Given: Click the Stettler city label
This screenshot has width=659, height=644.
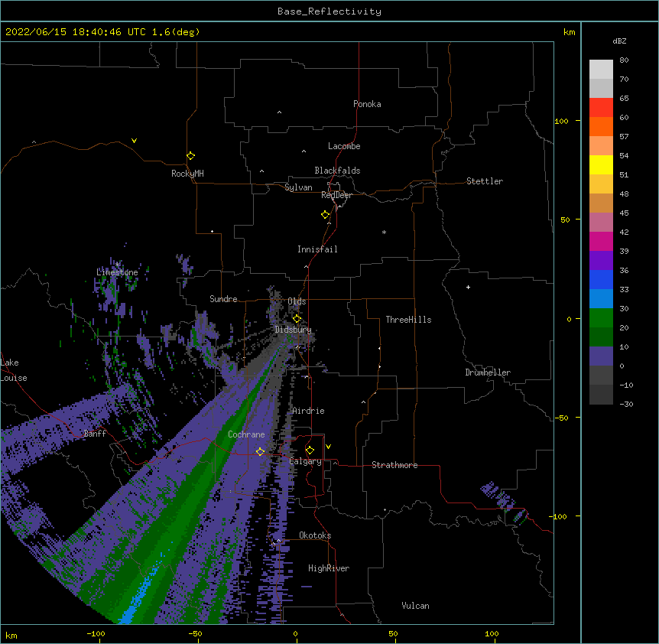Looking at the screenshot, I should coord(485,181).
